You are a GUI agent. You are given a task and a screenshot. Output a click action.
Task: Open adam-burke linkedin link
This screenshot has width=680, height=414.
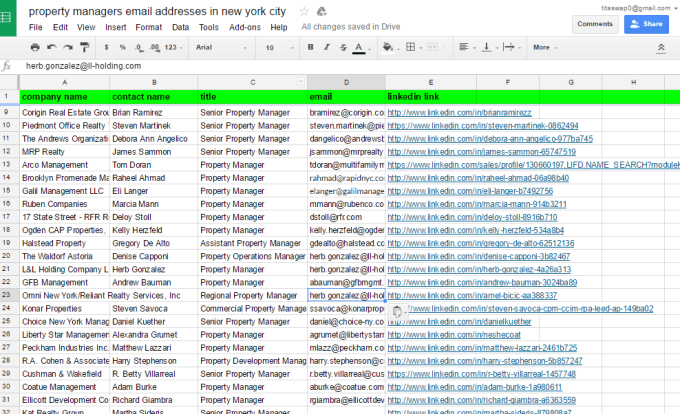(474, 387)
